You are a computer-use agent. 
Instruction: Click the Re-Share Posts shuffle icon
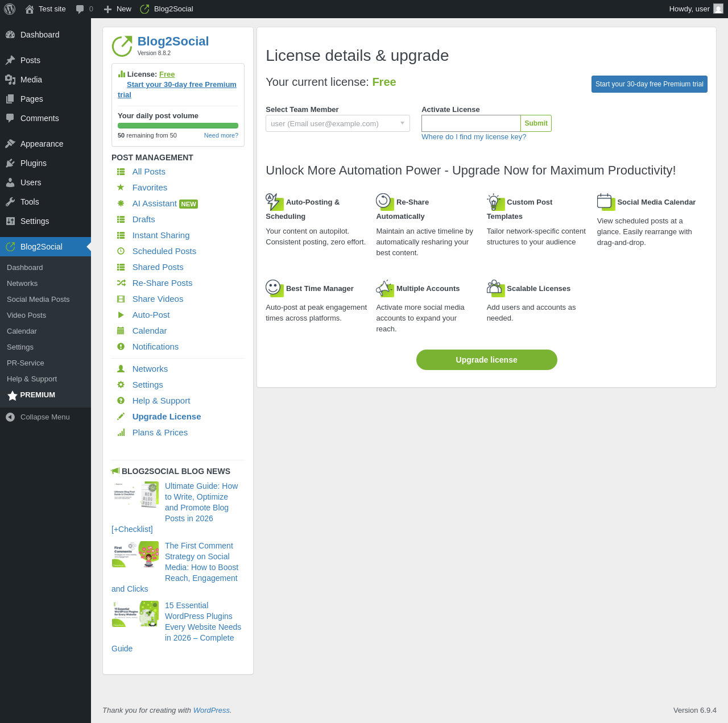click(121, 283)
